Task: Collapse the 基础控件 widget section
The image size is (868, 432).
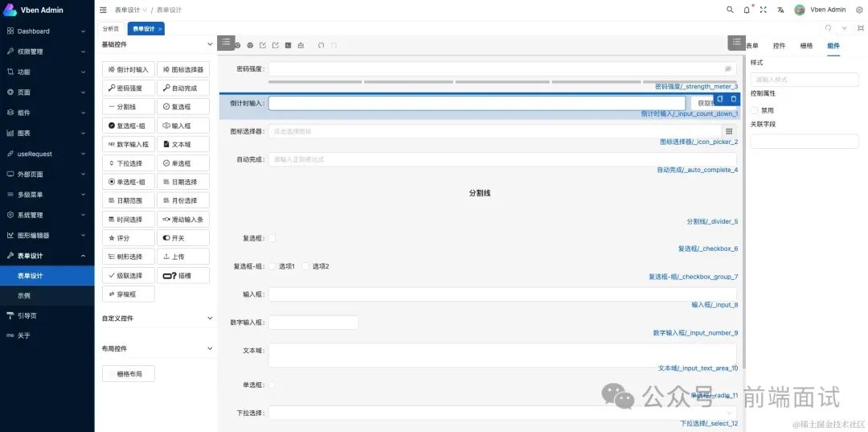Action: [210, 44]
